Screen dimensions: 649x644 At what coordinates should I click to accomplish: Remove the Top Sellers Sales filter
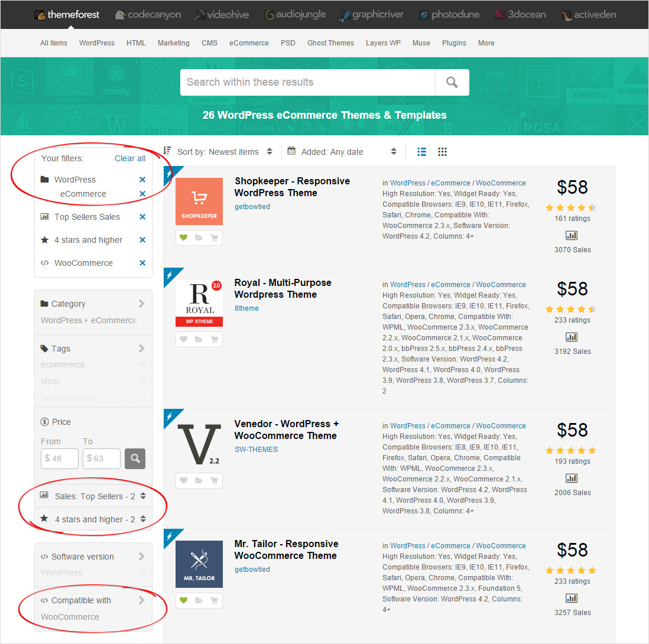(142, 217)
